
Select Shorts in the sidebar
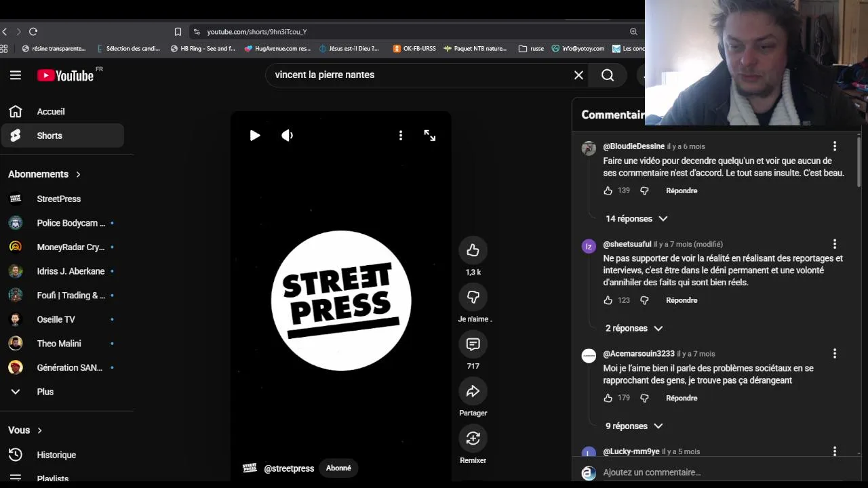[62, 136]
